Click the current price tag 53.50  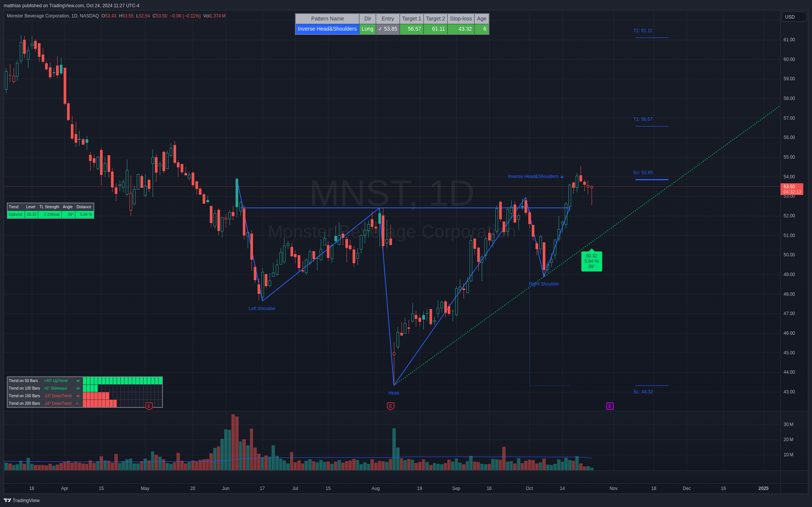[x=792, y=189]
